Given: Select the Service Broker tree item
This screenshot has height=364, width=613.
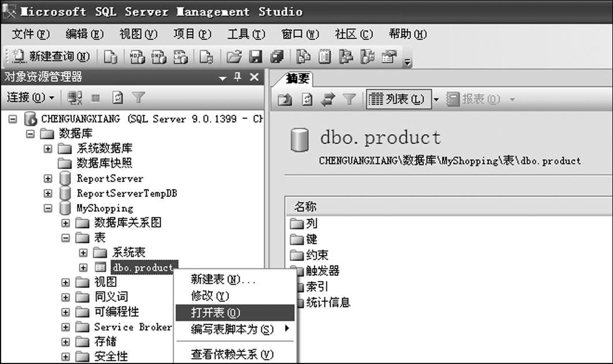Looking at the screenshot, I should (x=133, y=327).
